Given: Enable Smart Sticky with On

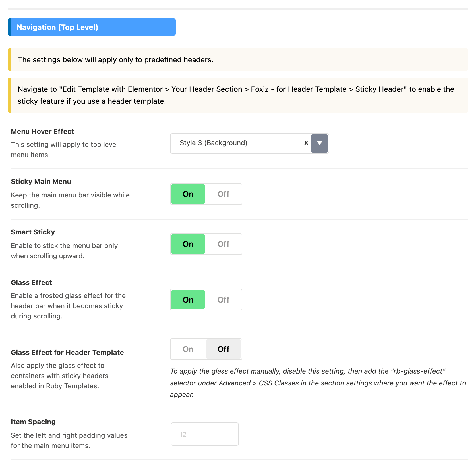Looking at the screenshot, I should click(x=188, y=244).
